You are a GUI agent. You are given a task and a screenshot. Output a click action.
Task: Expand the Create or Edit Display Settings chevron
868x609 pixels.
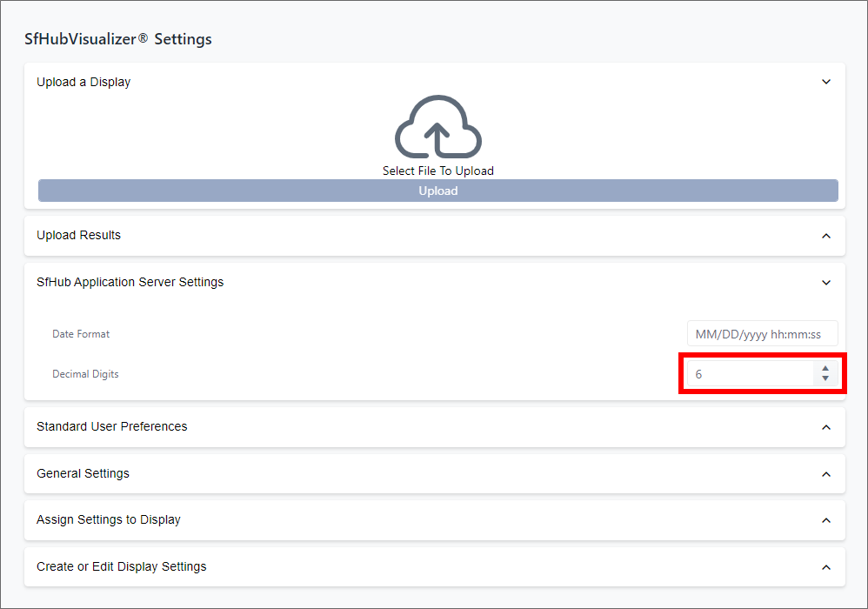[x=825, y=567]
